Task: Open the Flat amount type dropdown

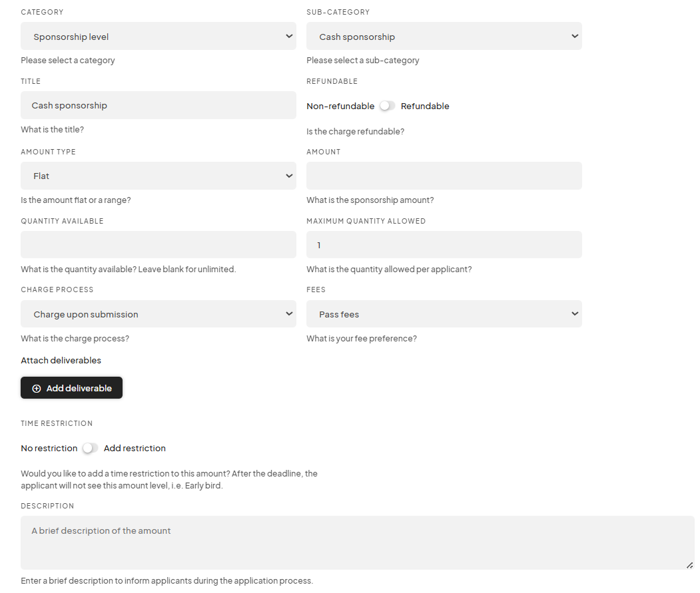Action: point(159,176)
